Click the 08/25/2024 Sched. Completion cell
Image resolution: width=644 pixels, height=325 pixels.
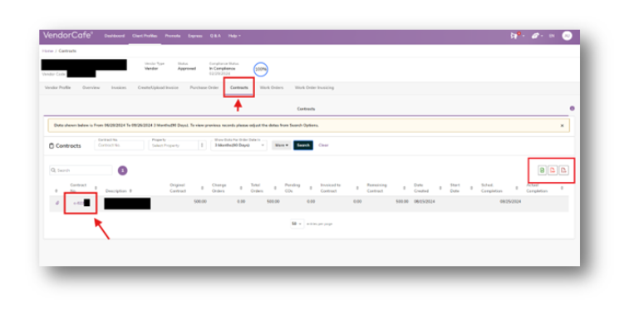click(x=510, y=202)
